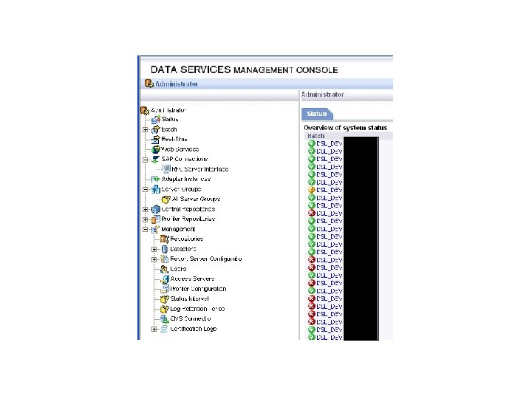Open the Log Retention Period item
Image resolution: width=532 pixels, height=399 pixels.
coord(197,309)
